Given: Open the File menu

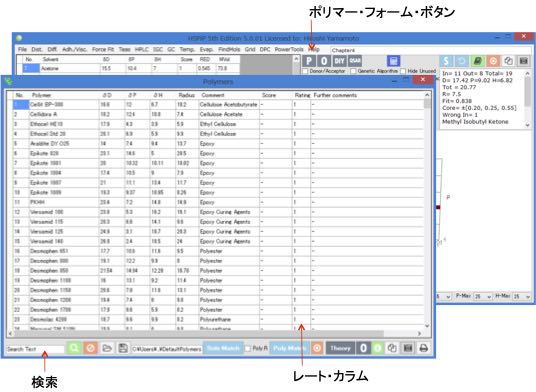Looking at the screenshot, I should 22,50.
